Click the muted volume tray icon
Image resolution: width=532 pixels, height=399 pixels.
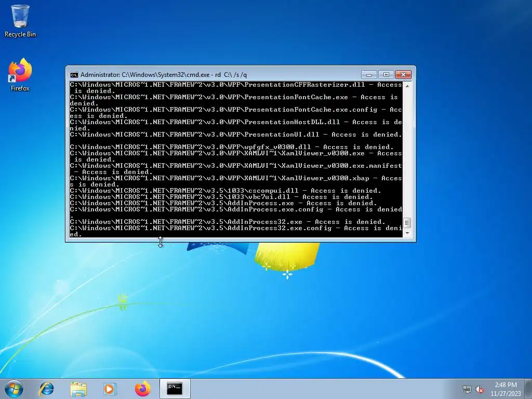[x=480, y=389]
